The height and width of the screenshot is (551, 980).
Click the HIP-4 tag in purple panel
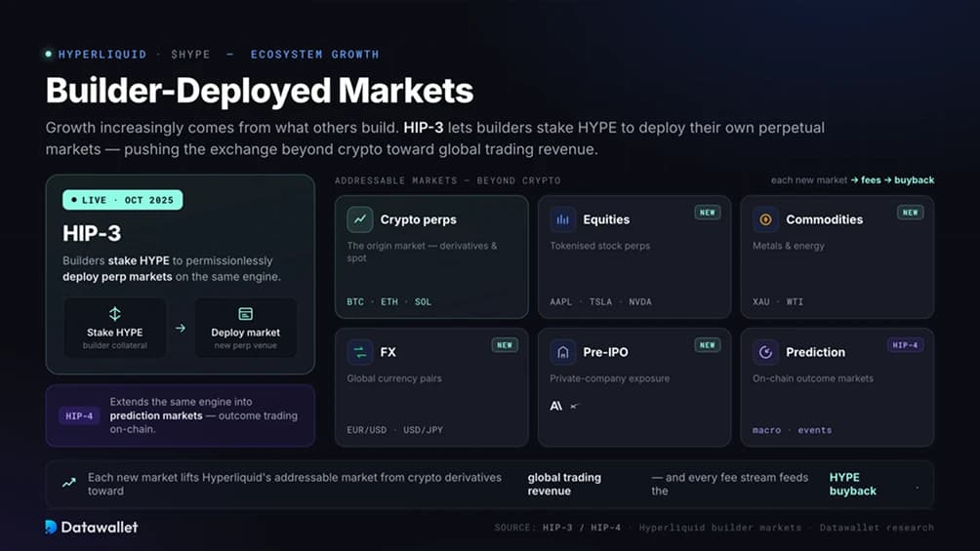(79, 416)
